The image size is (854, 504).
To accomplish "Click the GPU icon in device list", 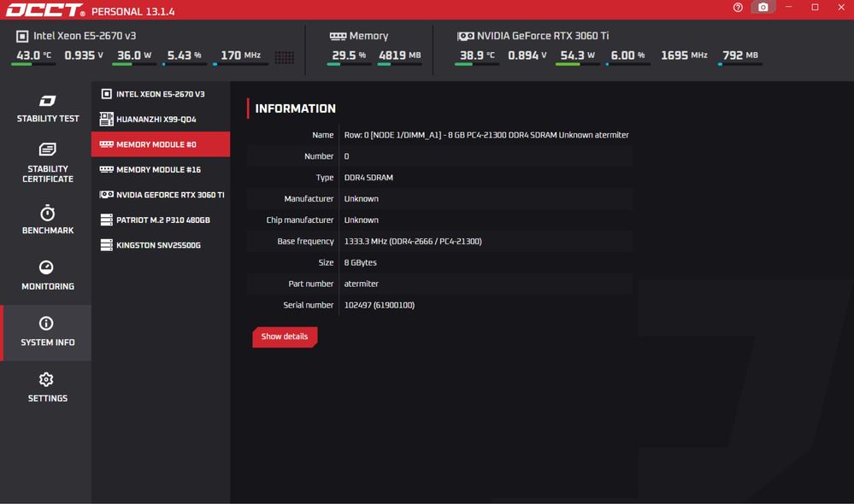I will point(107,194).
